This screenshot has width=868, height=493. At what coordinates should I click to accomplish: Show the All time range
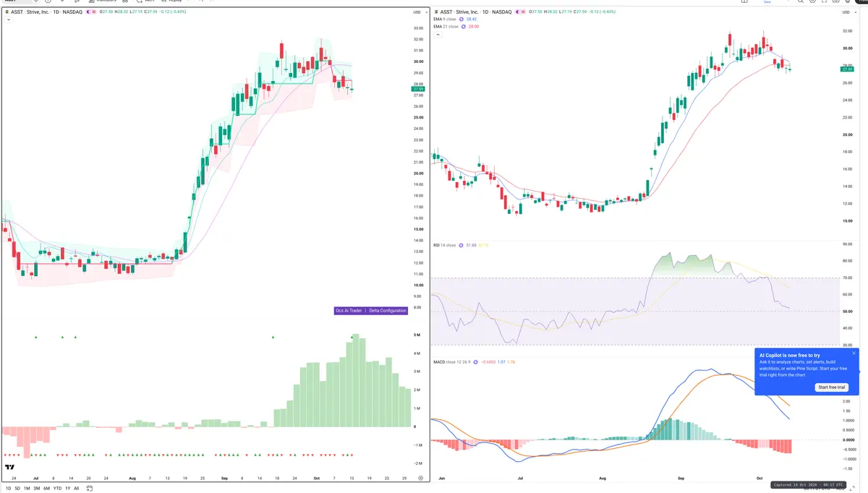(77, 488)
